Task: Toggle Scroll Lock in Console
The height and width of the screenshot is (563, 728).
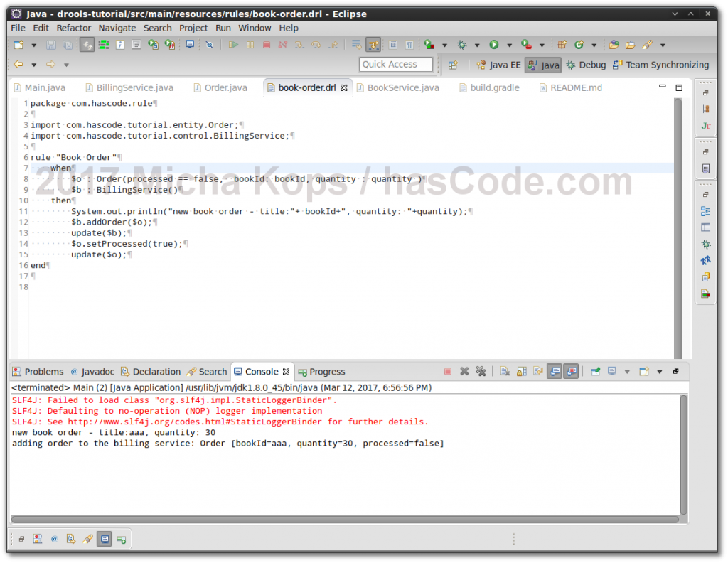Action: [x=521, y=370]
